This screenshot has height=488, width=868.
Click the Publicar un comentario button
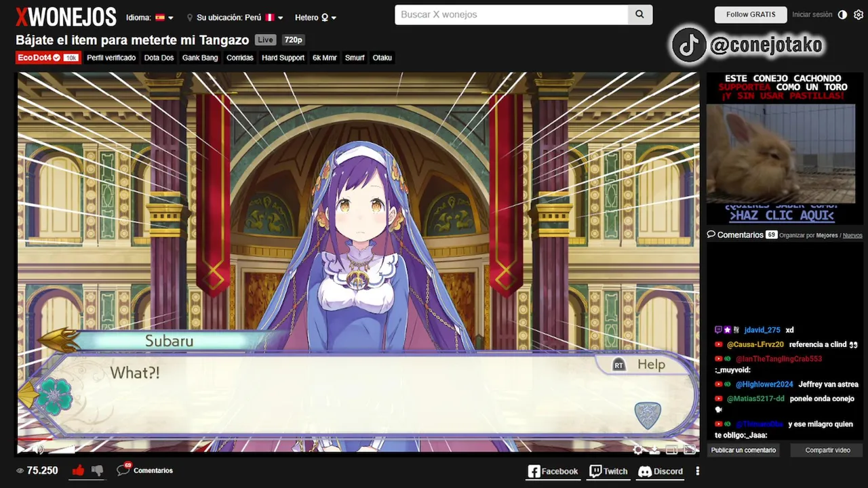(x=743, y=450)
